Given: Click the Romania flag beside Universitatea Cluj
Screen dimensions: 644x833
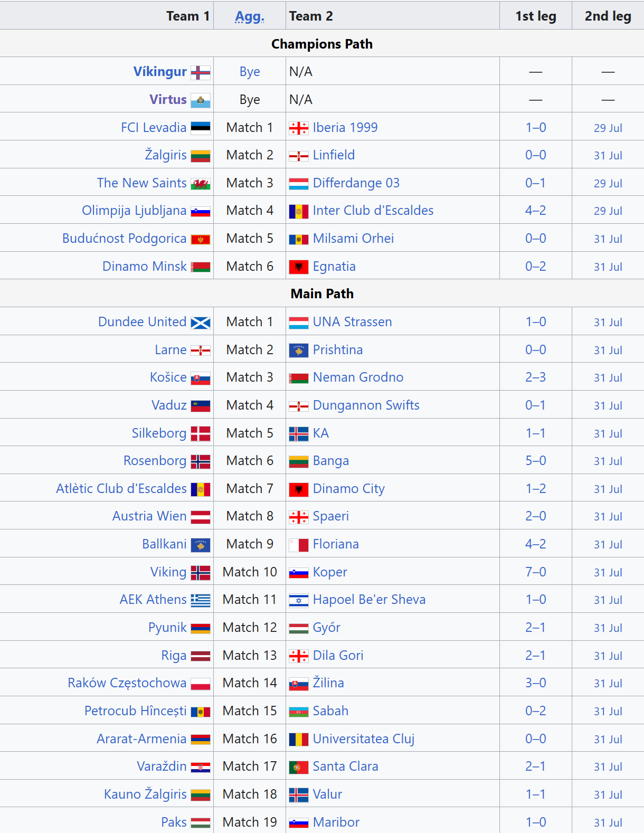Looking at the screenshot, I should [299, 739].
